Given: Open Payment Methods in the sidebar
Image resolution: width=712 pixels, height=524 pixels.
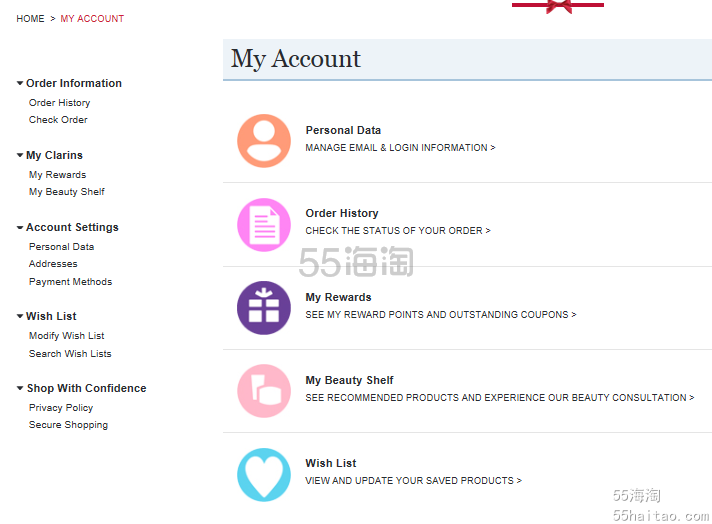Looking at the screenshot, I should [70, 282].
